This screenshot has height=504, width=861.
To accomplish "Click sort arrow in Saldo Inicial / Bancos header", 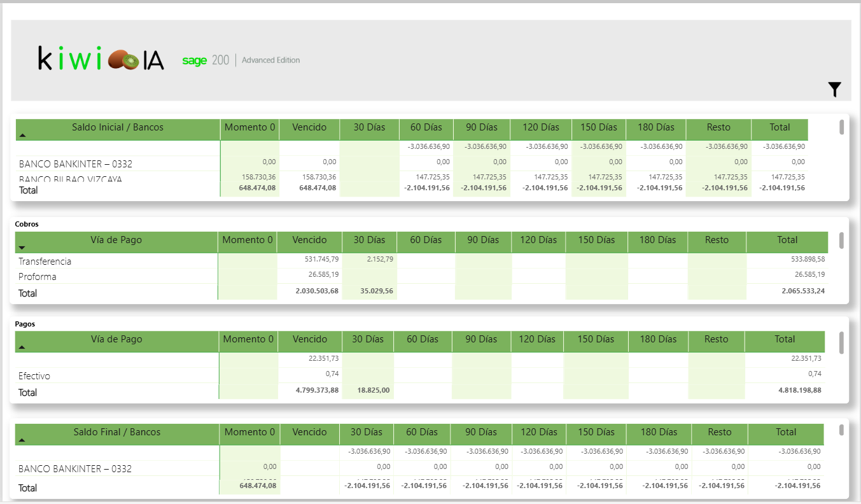I will (23, 136).
